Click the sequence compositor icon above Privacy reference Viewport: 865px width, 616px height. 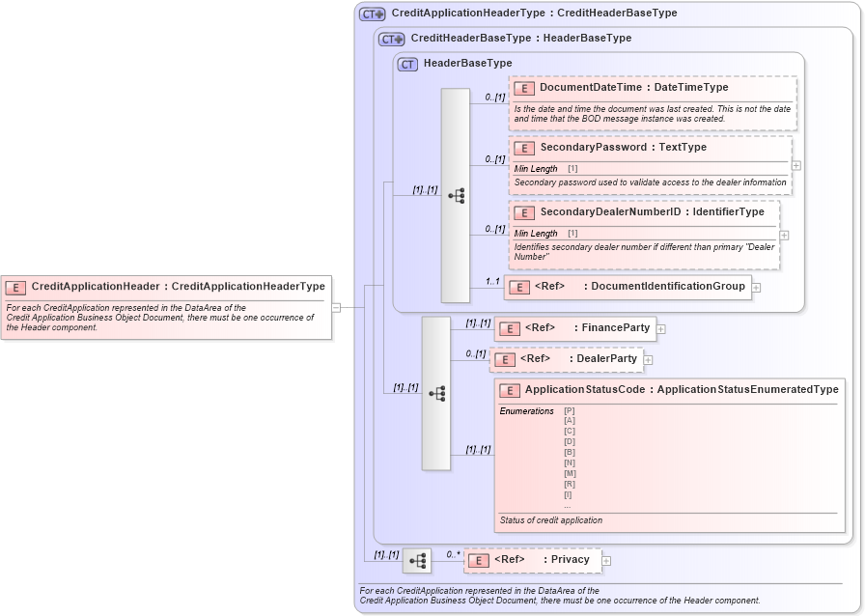pyautogui.click(x=417, y=559)
